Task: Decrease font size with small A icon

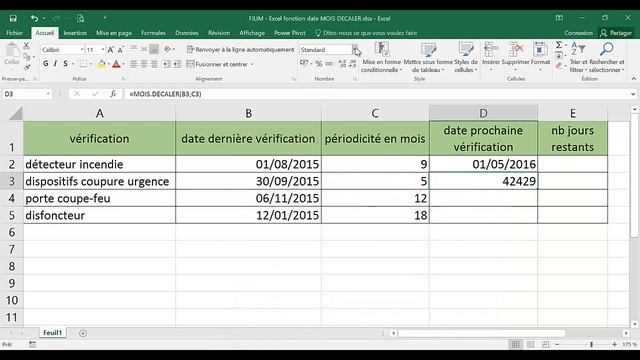Action: point(120,50)
